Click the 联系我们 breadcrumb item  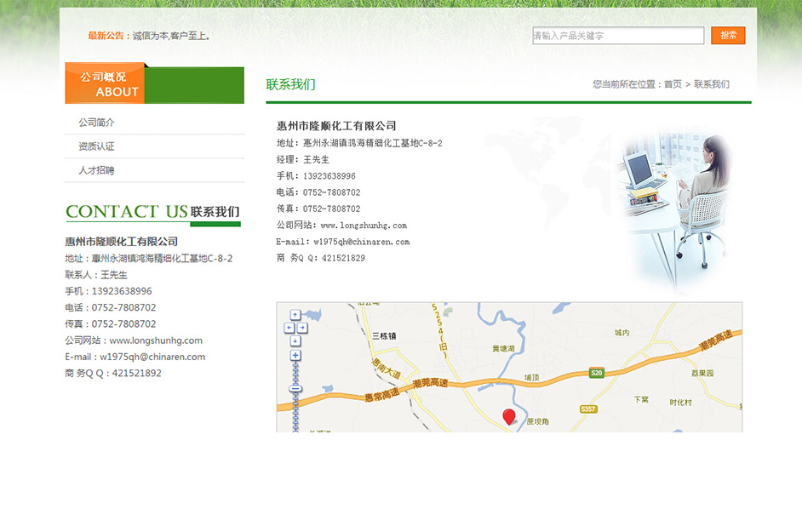coord(711,84)
